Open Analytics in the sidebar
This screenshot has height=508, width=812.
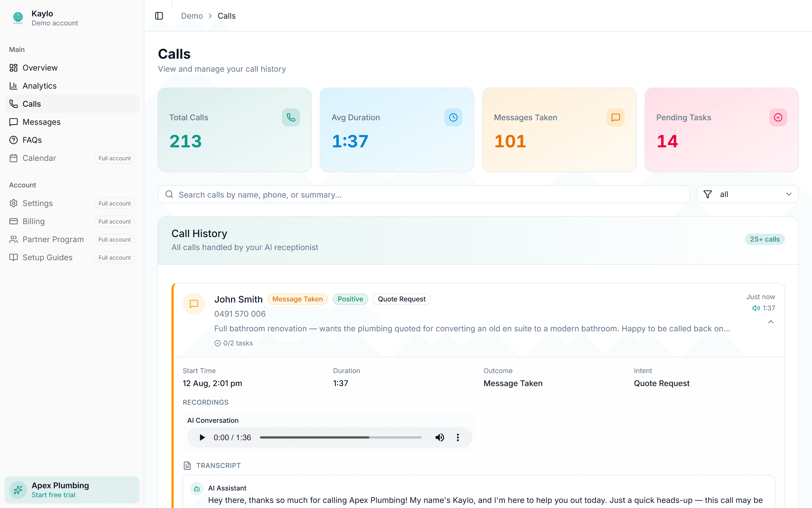72,86
